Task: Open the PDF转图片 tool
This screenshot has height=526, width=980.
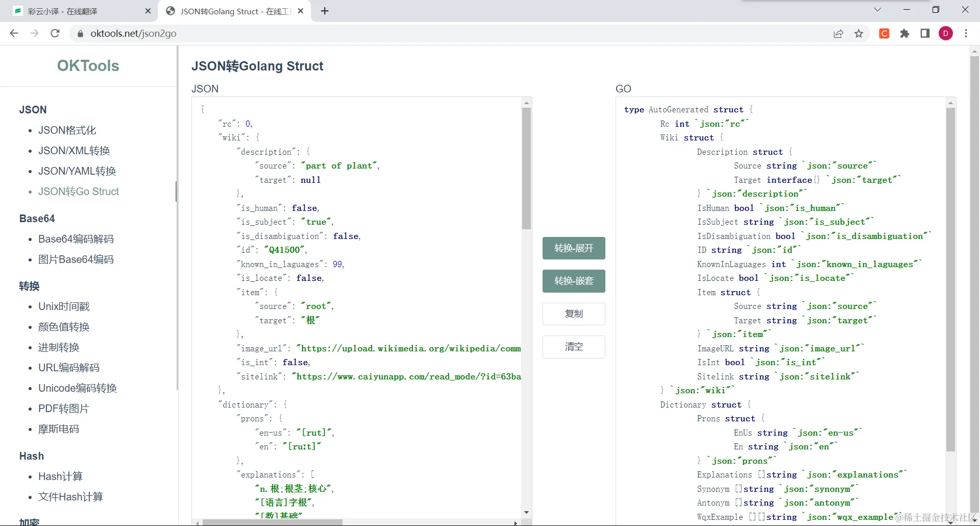Action: click(x=64, y=409)
